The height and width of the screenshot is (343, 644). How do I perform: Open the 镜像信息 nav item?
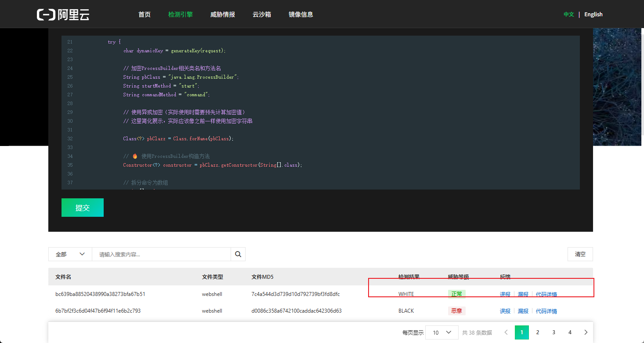click(301, 15)
